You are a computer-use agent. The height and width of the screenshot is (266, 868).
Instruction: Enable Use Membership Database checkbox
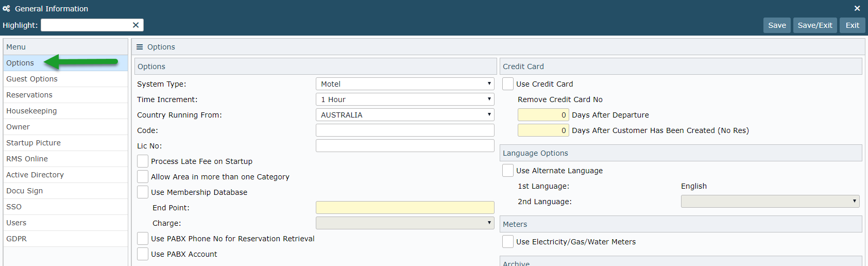[143, 192]
